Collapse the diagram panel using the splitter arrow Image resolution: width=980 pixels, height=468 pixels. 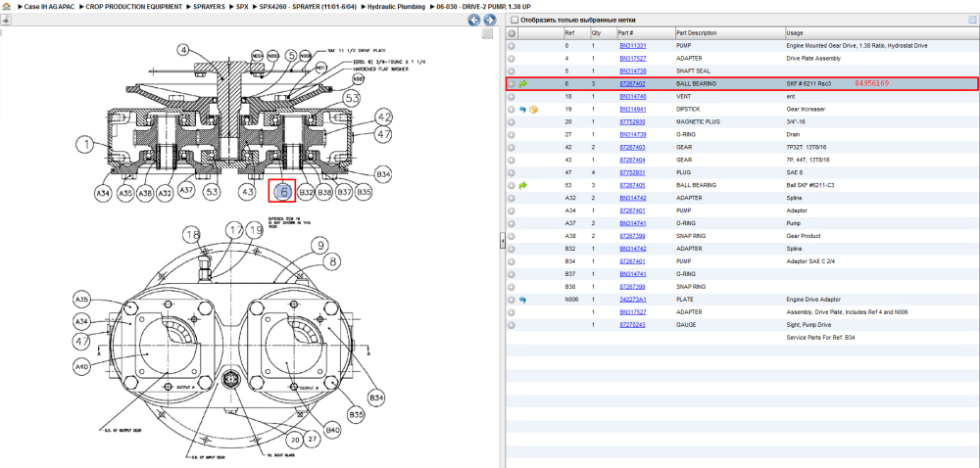coord(503,242)
